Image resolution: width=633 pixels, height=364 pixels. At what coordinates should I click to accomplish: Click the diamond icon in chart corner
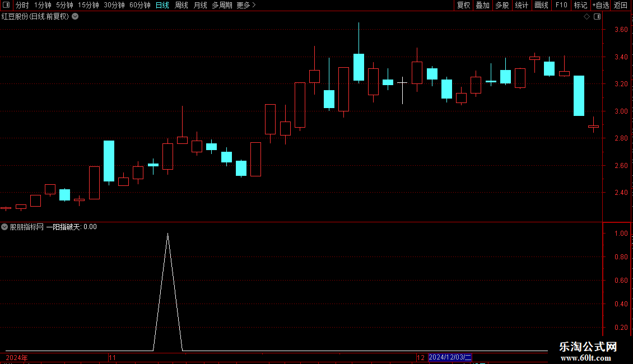coord(587,17)
